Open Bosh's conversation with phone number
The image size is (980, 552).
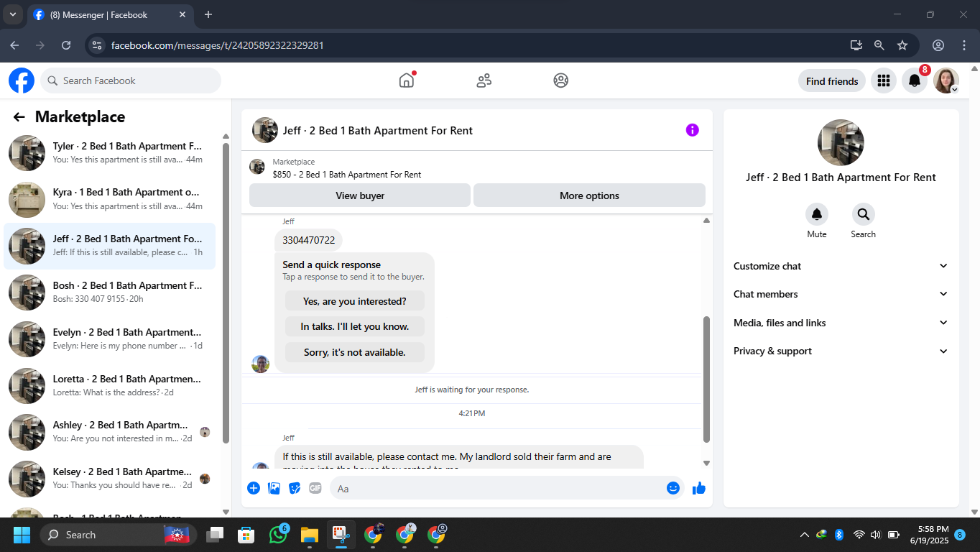pos(110,293)
